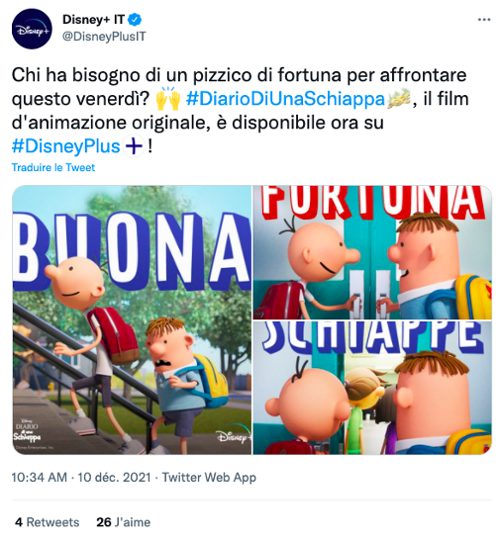Open the three-dot more options menu
This screenshot has height=541, width=500.
coord(484,20)
